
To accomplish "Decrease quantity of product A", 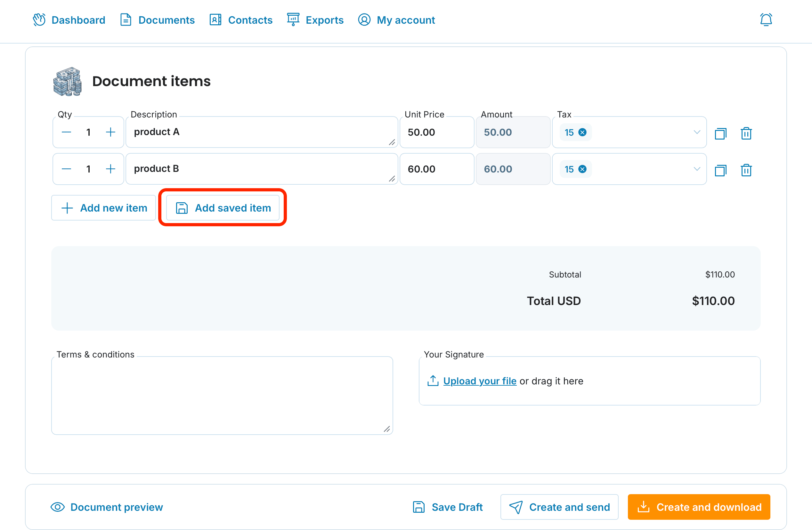I will 66,132.
